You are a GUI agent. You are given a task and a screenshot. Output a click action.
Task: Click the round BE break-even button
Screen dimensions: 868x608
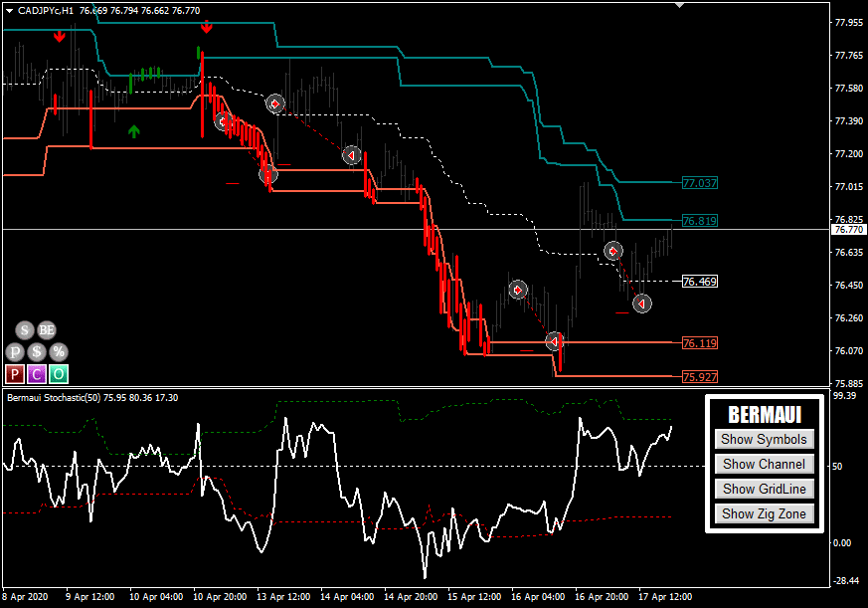(x=47, y=330)
